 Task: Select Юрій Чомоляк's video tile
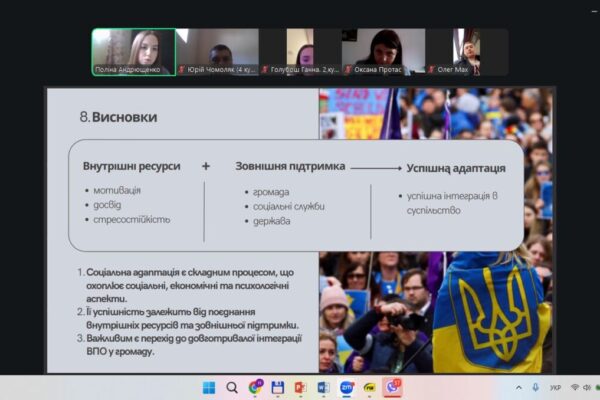coord(216,51)
